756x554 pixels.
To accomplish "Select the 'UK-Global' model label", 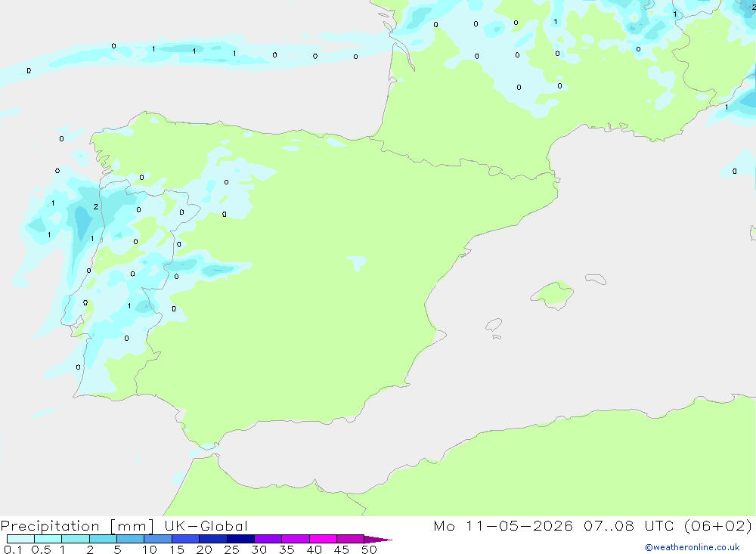I will click(206, 525).
